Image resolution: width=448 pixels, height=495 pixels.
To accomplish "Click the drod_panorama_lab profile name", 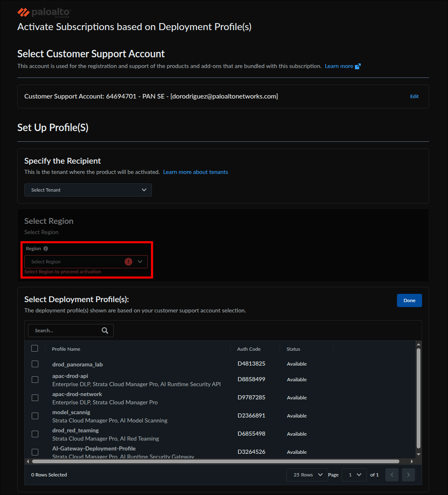I will click(x=77, y=364).
